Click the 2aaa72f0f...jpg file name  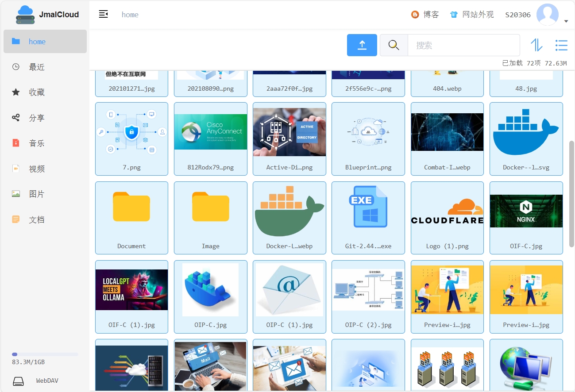[289, 88]
